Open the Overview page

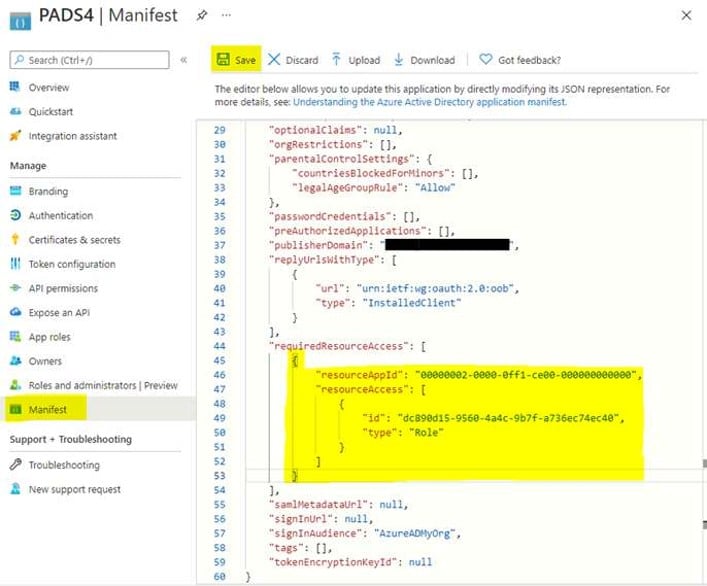49,87
